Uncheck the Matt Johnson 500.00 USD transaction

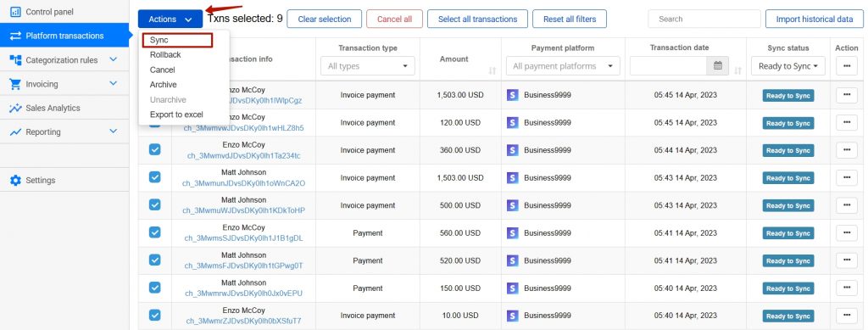tap(155, 204)
